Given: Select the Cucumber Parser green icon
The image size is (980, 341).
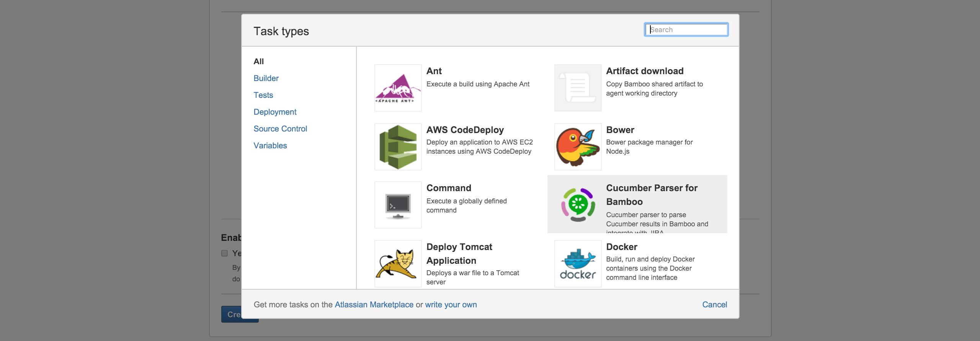Looking at the screenshot, I should (578, 205).
